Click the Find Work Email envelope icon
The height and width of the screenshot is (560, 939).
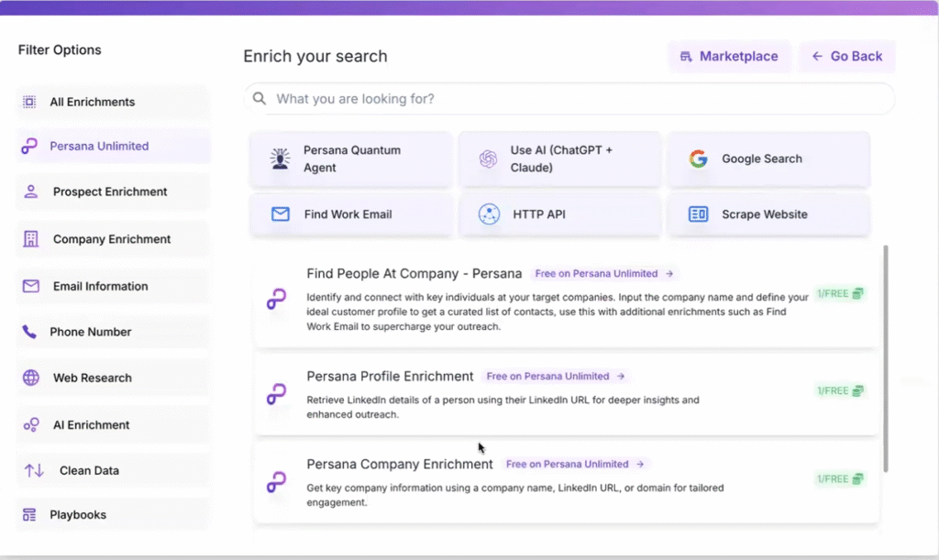coord(281,214)
